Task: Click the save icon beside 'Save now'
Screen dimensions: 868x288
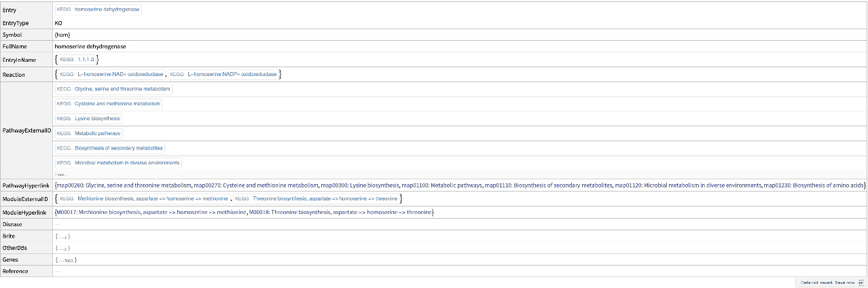Action: coord(860,282)
